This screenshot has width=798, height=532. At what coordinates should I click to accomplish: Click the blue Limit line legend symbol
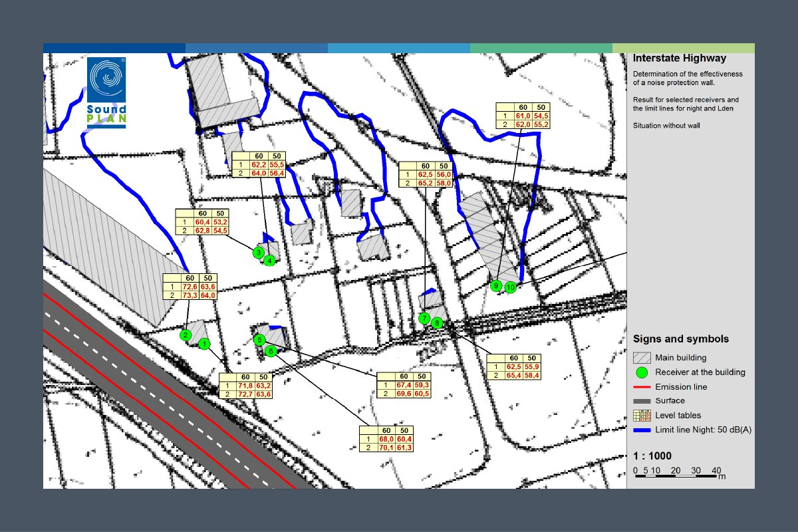click(641, 430)
